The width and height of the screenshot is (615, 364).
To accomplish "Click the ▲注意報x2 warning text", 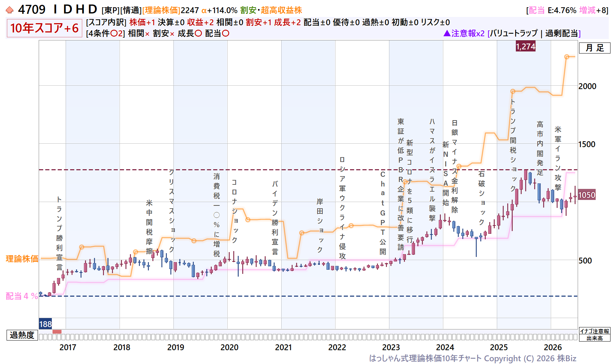I will pyautogui.click(x=464, y=33).
